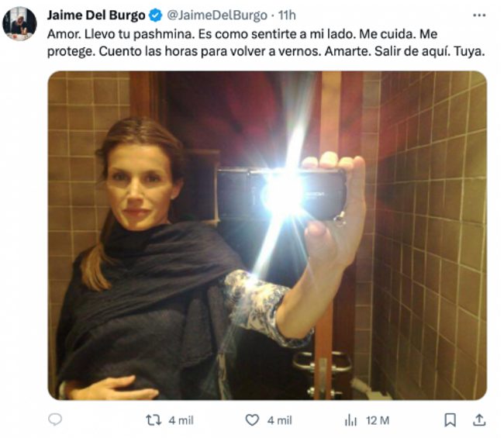Click the '12 M' views count
Screen dimensions: 504x438
point(378,420)
